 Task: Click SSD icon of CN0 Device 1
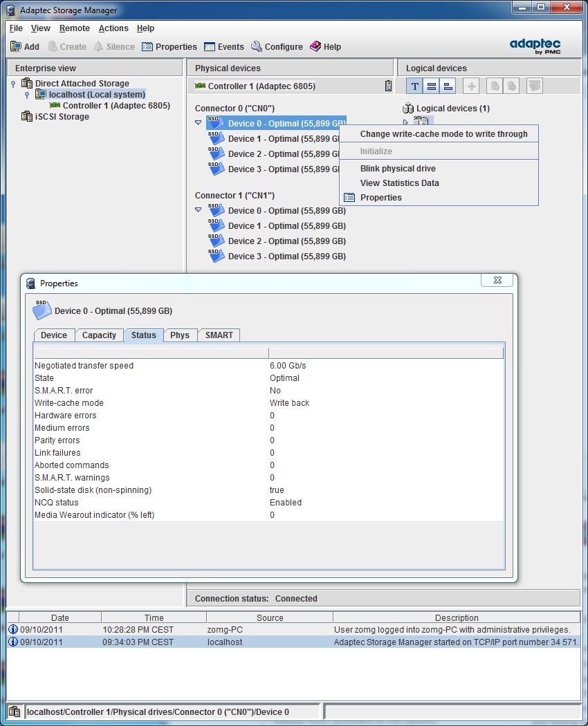216,138
